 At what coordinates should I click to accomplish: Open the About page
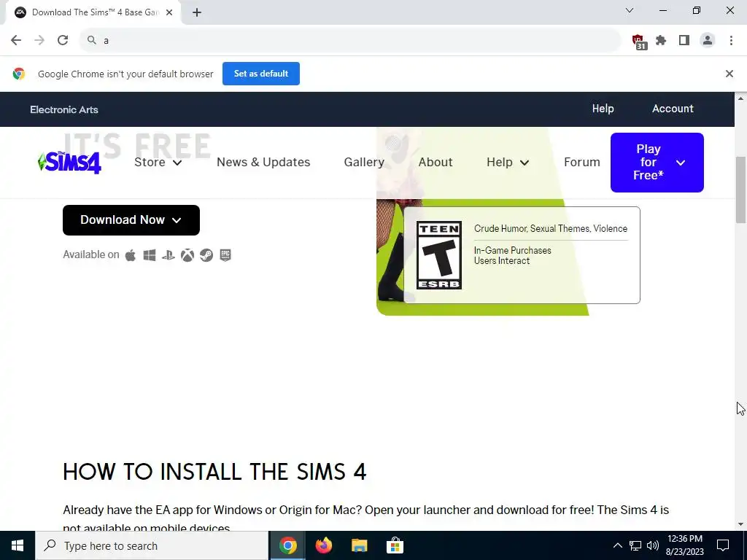click(436, 163)
